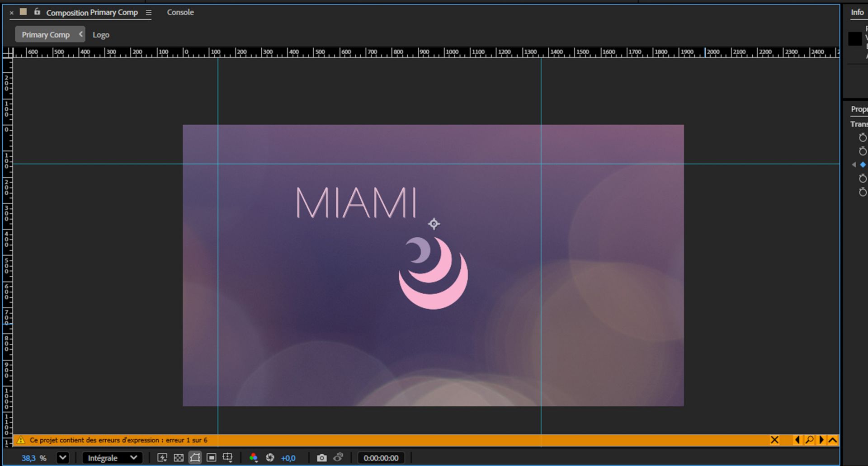868x466 pixels.
Task: Toggle Fast Previews button
Action: point(162,458)
